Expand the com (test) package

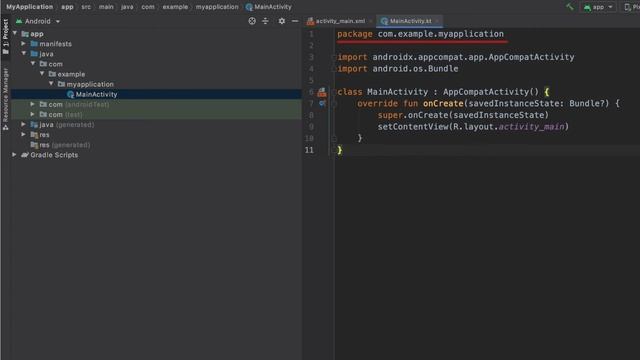click(x=33, y=114)
